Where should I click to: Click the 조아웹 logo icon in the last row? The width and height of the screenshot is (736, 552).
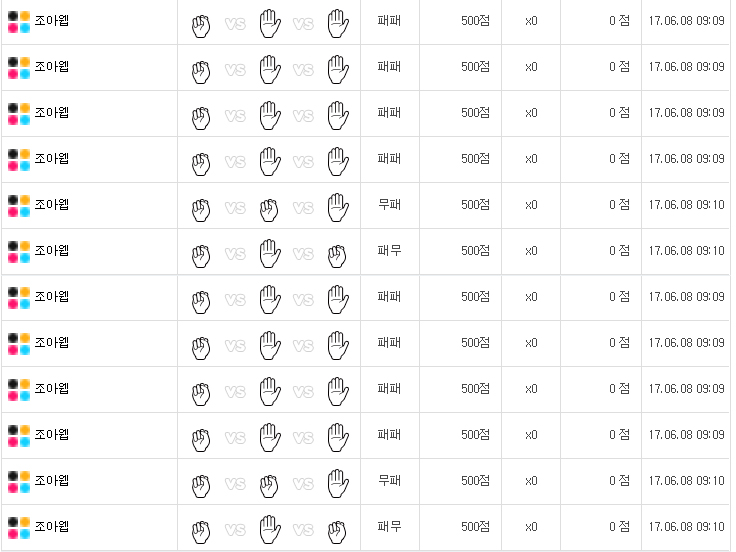click(19, 526)
